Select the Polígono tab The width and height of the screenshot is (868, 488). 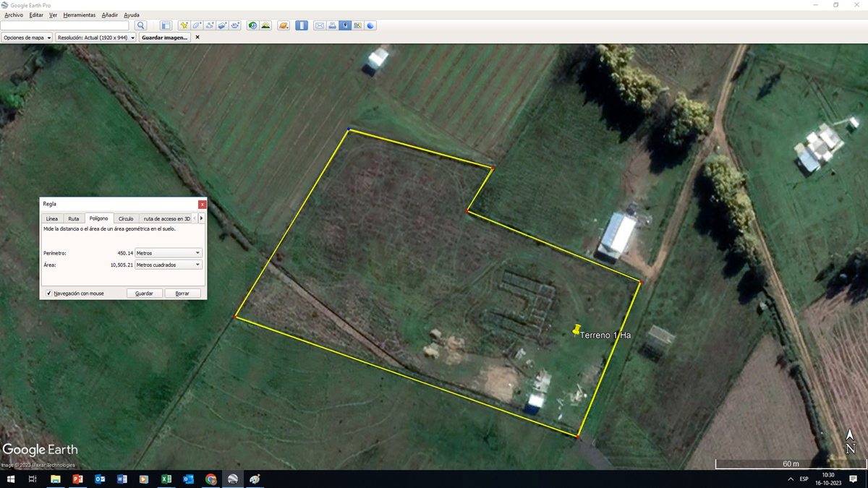99,218
